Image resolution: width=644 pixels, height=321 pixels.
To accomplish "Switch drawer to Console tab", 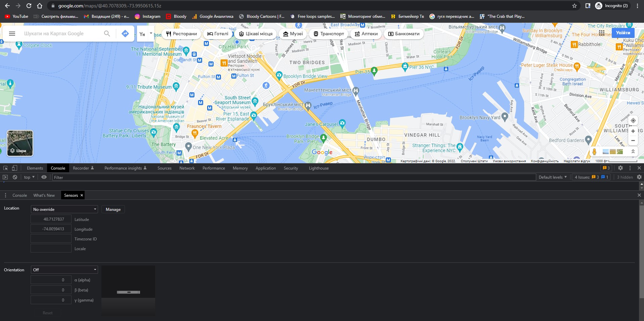I will tap(19, 195).
